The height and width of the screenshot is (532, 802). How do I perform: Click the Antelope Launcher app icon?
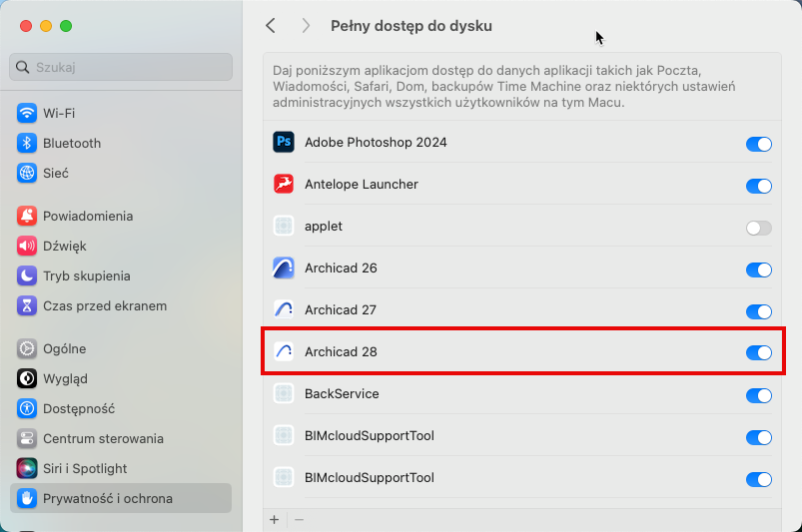[284, 184]
